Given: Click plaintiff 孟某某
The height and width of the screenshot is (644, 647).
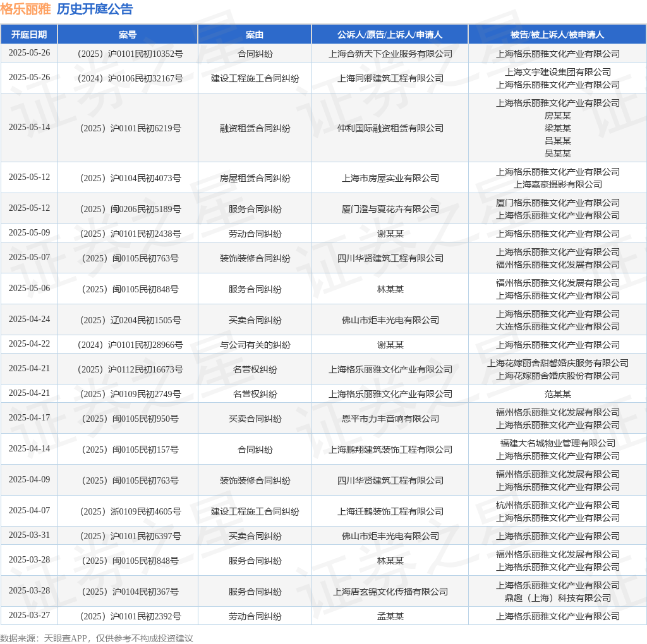Looking at the screenshot, I should click(x=390, y=616).
